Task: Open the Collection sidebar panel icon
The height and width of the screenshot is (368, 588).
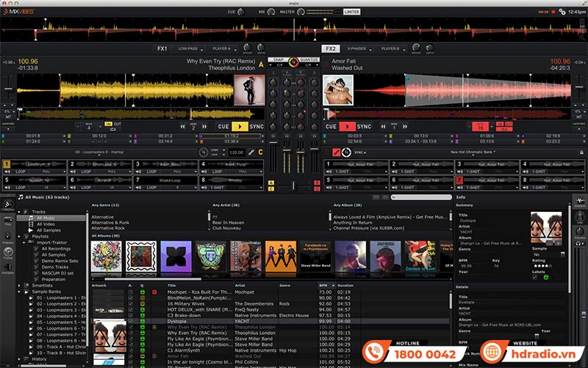Action: (7, 205)
